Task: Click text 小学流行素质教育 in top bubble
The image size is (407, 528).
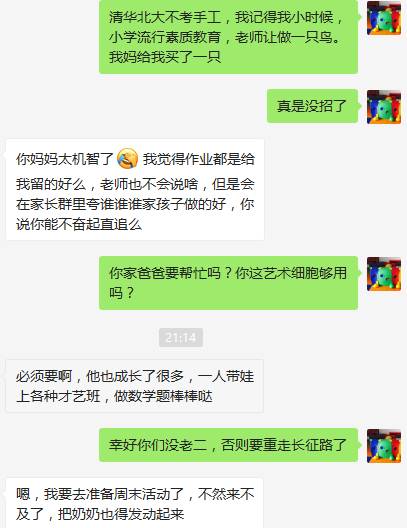Action: [x=165, y=37]
